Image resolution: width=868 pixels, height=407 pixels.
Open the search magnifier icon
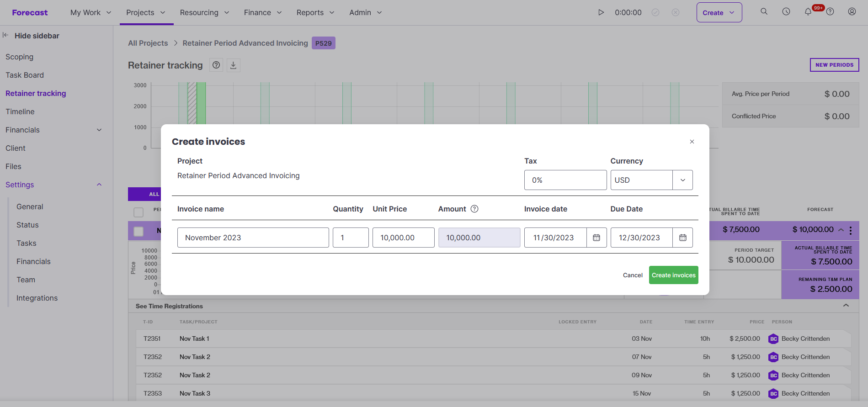pos(764,12)
